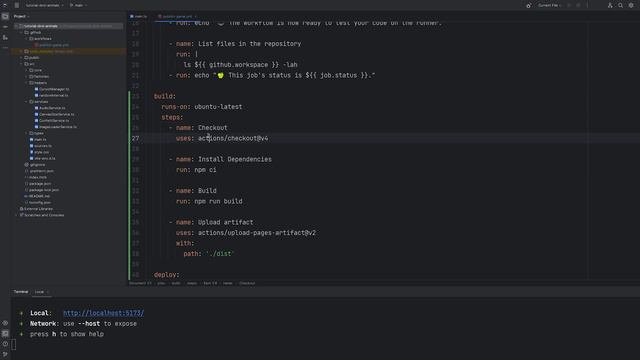The height and width of the screenshot is (360, 640).
Task: Open the http://localhost:5173/ link
Action: [103, 313]
